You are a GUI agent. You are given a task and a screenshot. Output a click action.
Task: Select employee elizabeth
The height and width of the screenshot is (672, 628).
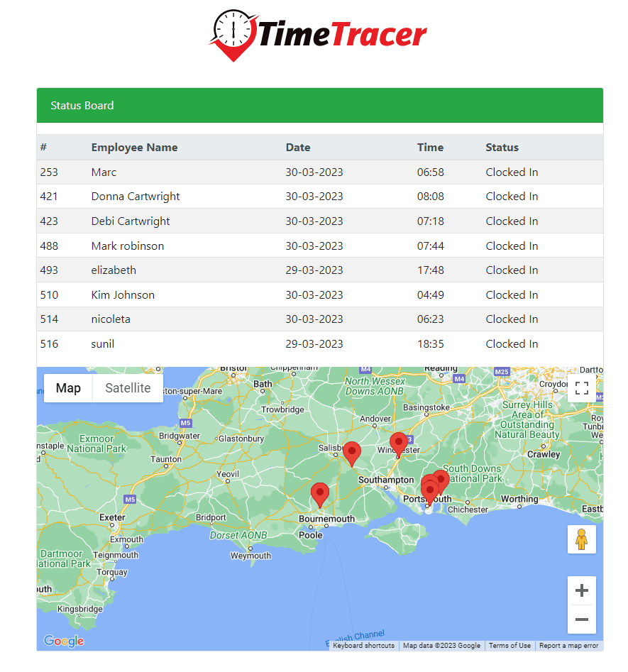pyautogui.click(x=114, y=270)
